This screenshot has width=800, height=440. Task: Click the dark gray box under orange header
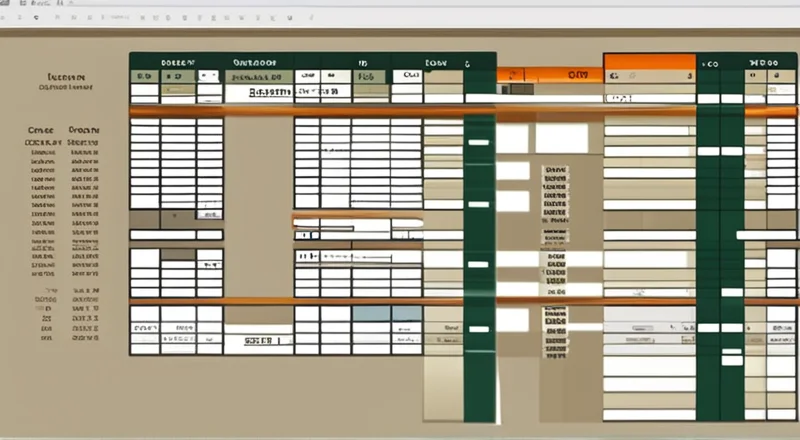521,89
